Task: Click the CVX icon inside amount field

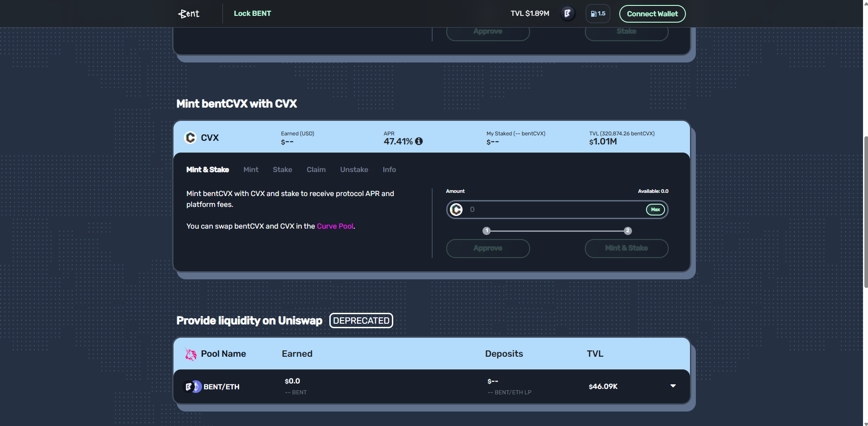Action: tap(456, 210)
